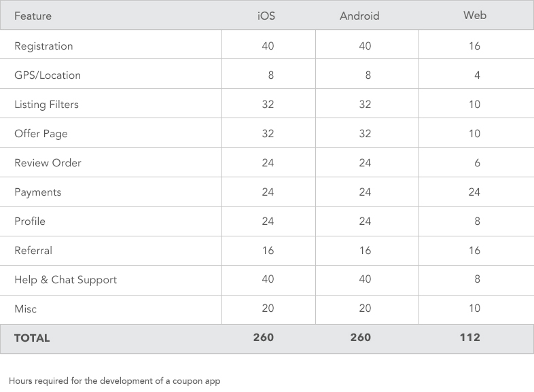Click the iOS total value 260

pyautogui.click(x=263, y=337)
